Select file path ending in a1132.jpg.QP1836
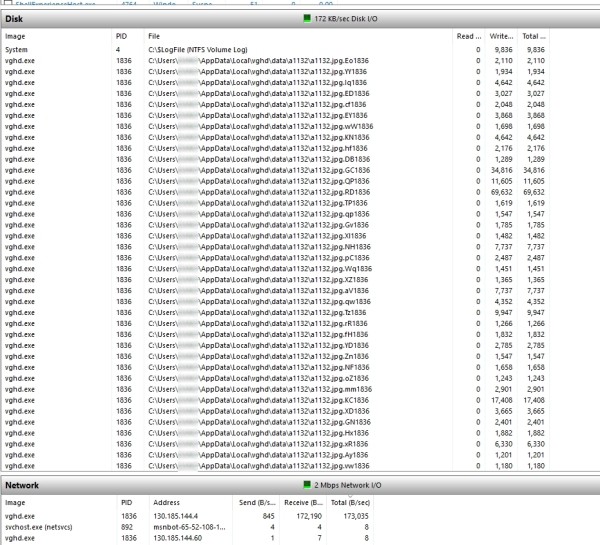600x545 pixels. [259, 181]
